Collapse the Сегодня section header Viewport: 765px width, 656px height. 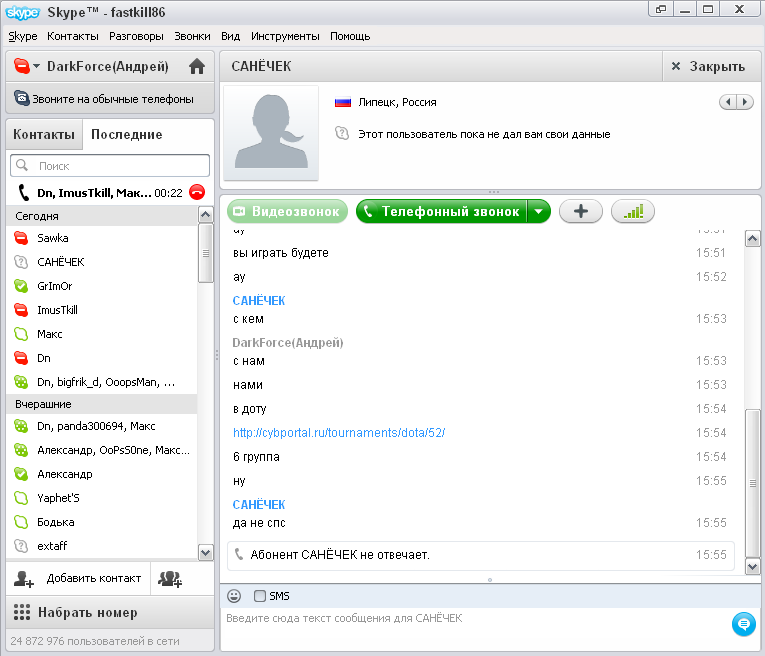coord(102,216)
